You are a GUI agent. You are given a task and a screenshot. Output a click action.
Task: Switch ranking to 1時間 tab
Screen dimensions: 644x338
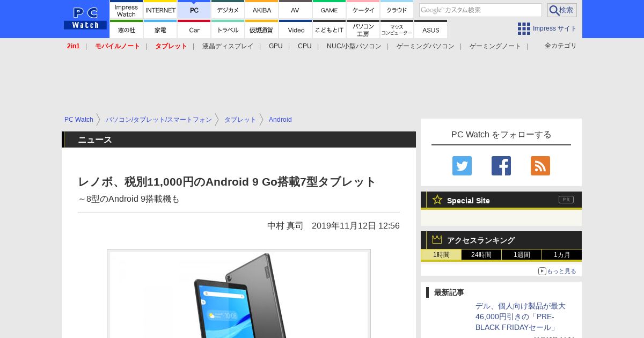[441, 255]
